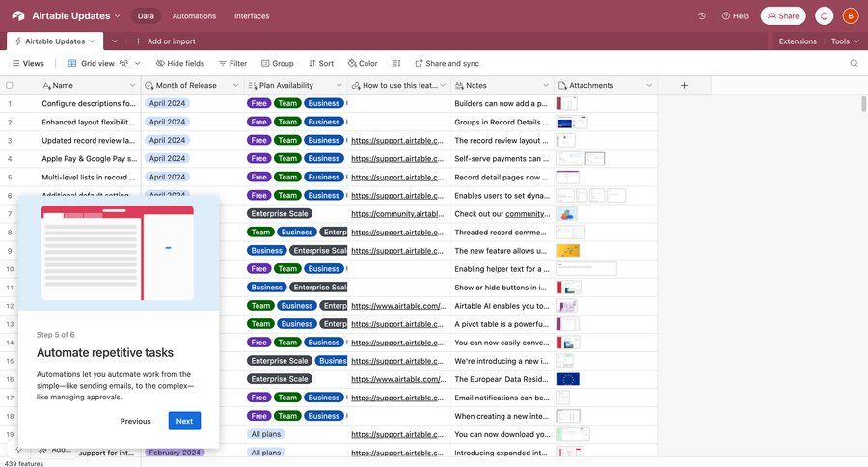
Task: Open Grid view dropdown arrow
Action: pyautogui.click(x=137, y=63)
